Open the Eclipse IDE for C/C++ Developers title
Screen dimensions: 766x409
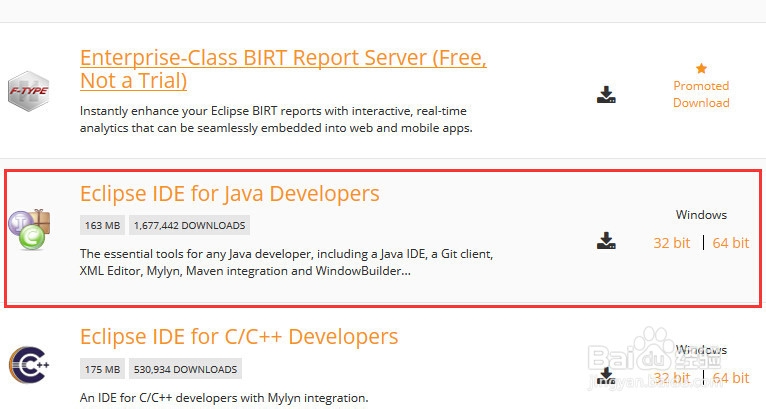pyautogui.click(x=239, y=337)
